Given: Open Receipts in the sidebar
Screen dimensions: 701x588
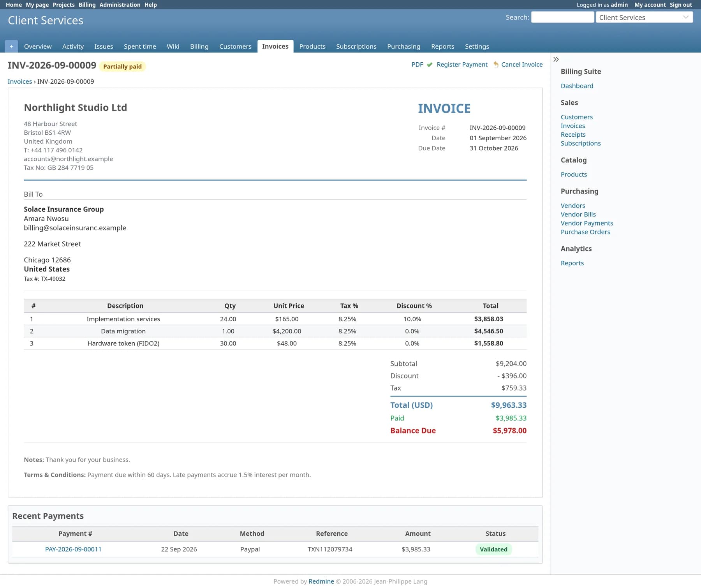Looking at the screenshot, I should click(573, 134).
